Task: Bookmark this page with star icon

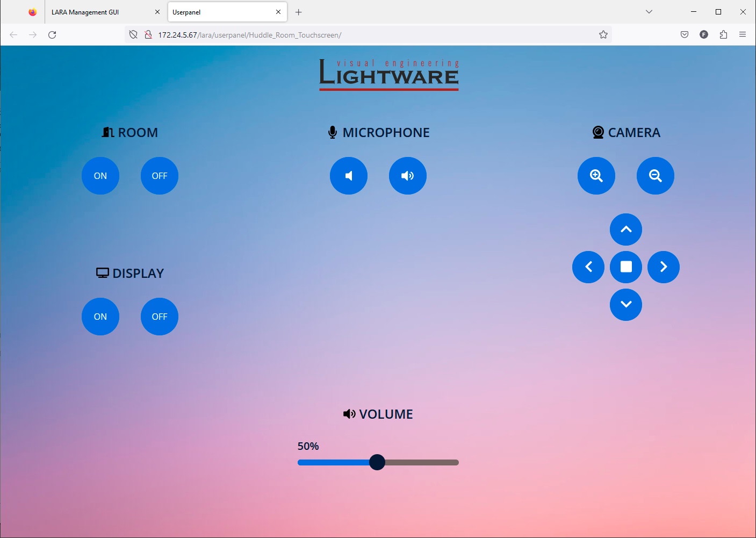Action: (603, 35)
